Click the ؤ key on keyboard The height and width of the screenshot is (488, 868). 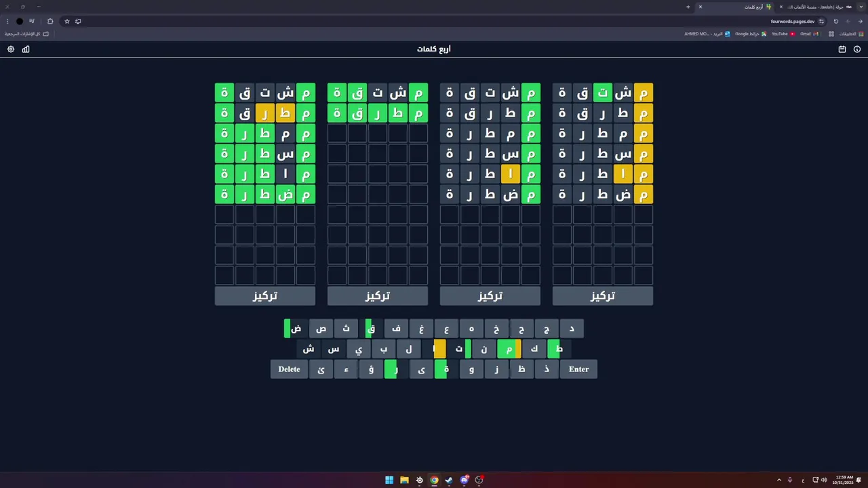point(371,369)
